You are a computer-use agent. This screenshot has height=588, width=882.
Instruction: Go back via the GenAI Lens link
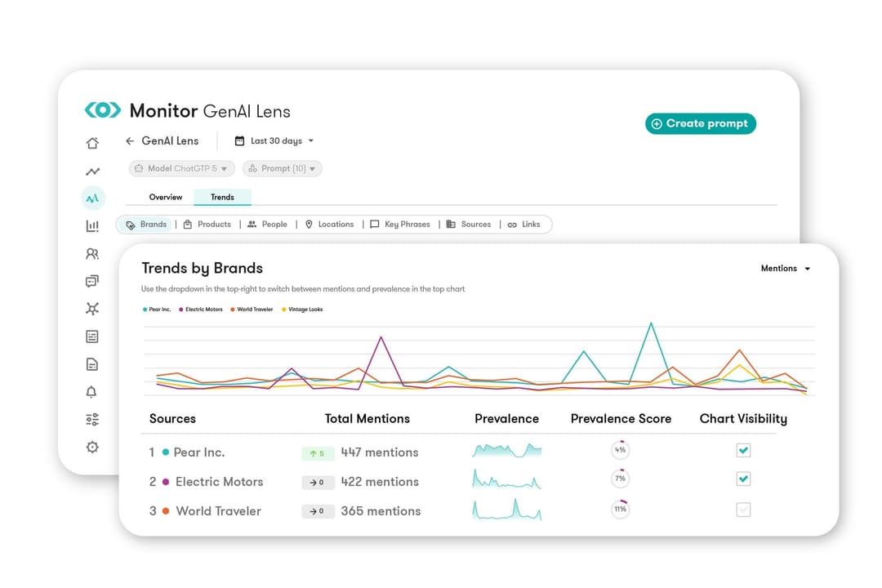click(170, 140)
